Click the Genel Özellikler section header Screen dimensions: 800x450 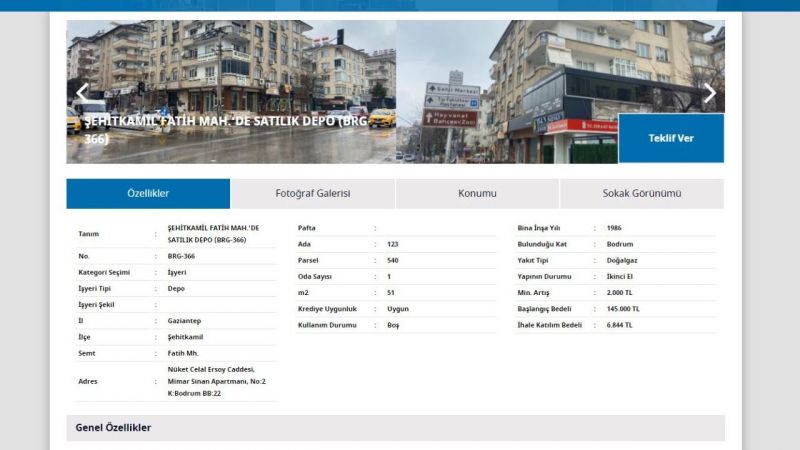tap(395, 428)
